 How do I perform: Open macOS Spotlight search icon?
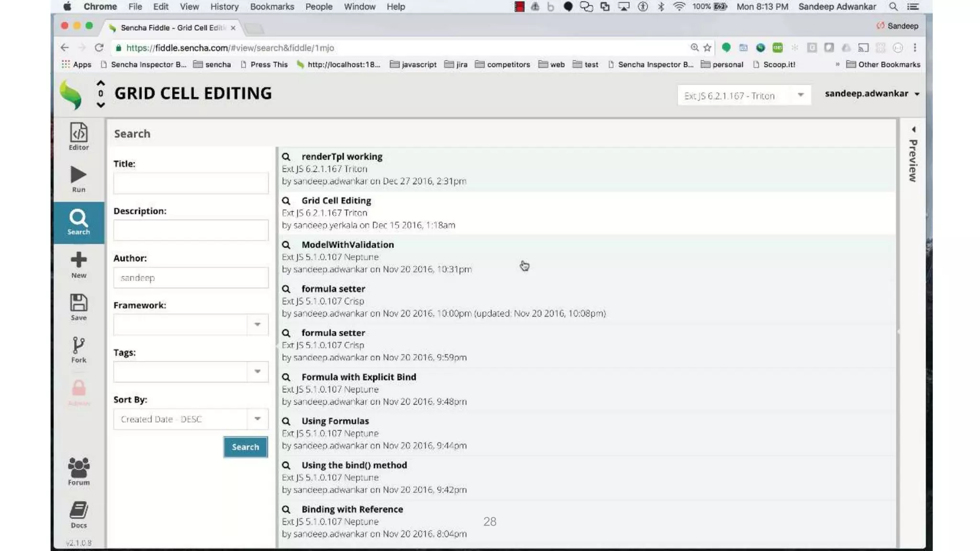coord(893,7)
